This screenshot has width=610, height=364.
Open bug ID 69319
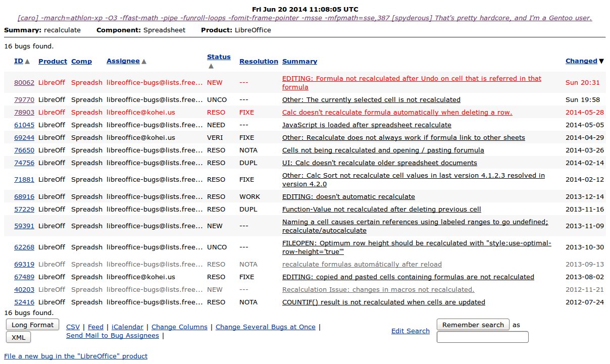[24, 264]
